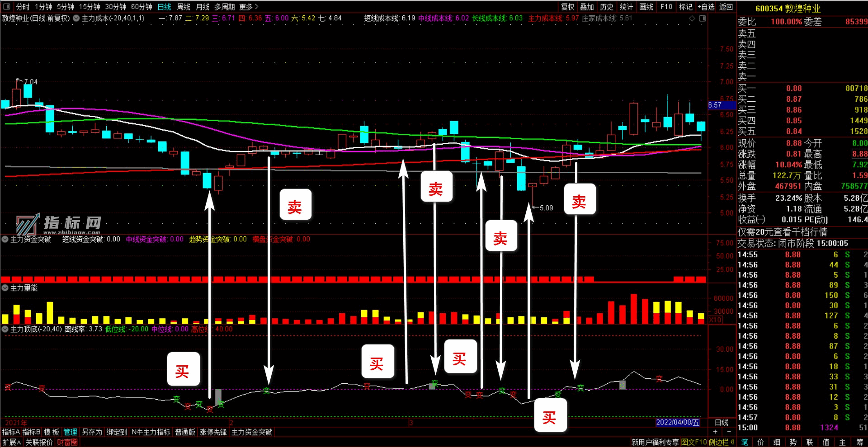Select the 模板 tab at the bottom
The width and height of the screenshot is (868, 448).
coord(51,432)
